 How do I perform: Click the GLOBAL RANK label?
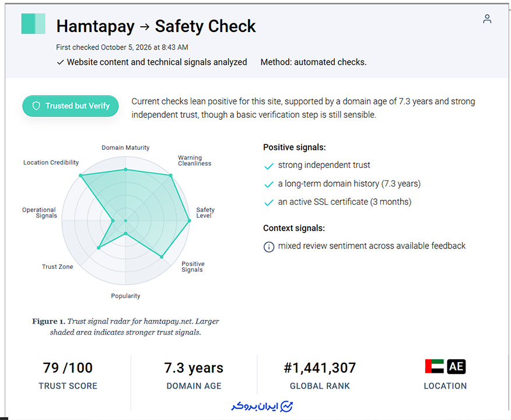pyautogui.click(x=320, y=386)
